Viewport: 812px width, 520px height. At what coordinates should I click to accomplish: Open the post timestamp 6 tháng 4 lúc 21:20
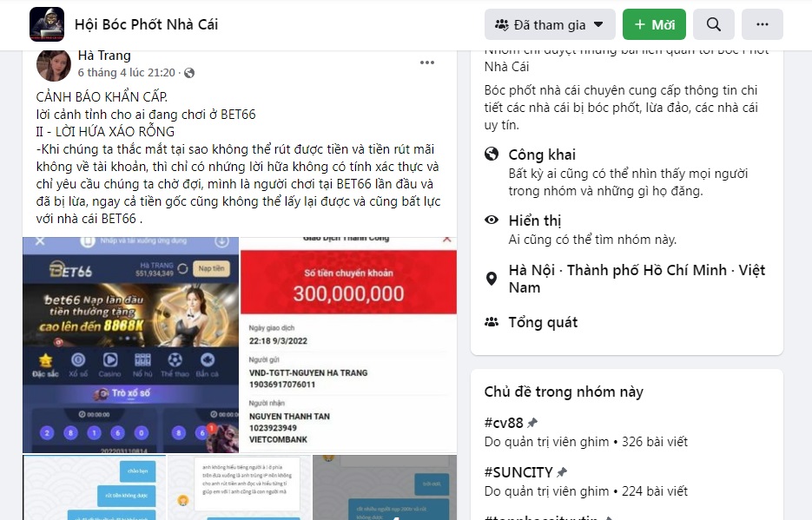tap(126, 72)
